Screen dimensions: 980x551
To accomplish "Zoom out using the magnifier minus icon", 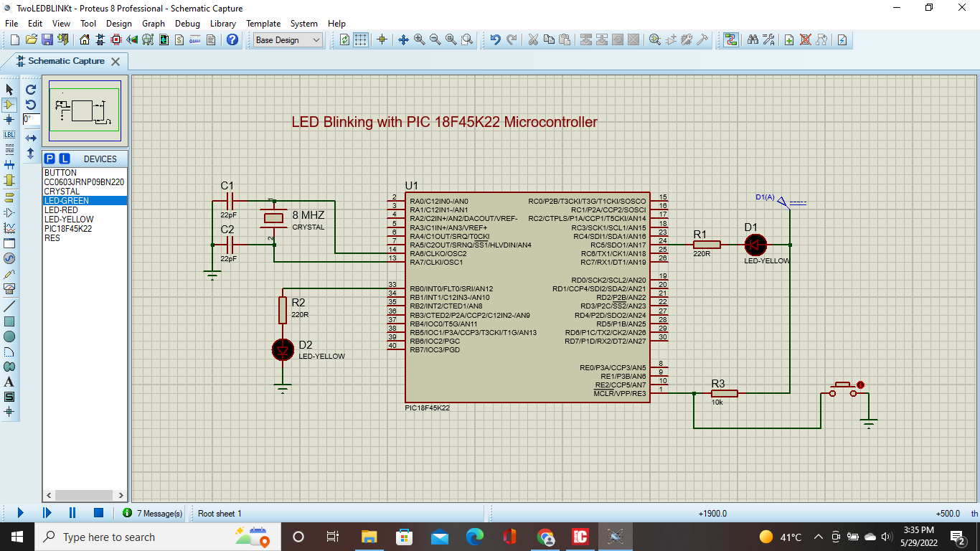I will click(435, 40).
